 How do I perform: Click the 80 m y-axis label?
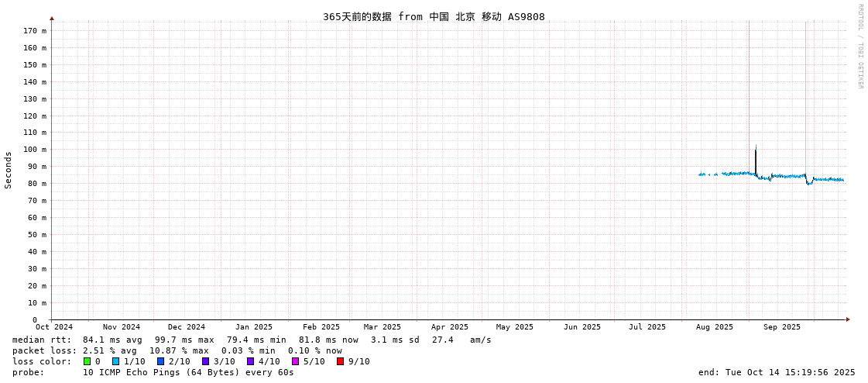pos(36,184)
